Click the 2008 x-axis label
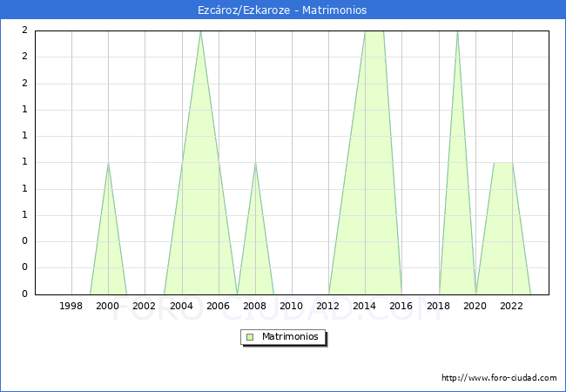The image size is (566, 392). (255, 306)
